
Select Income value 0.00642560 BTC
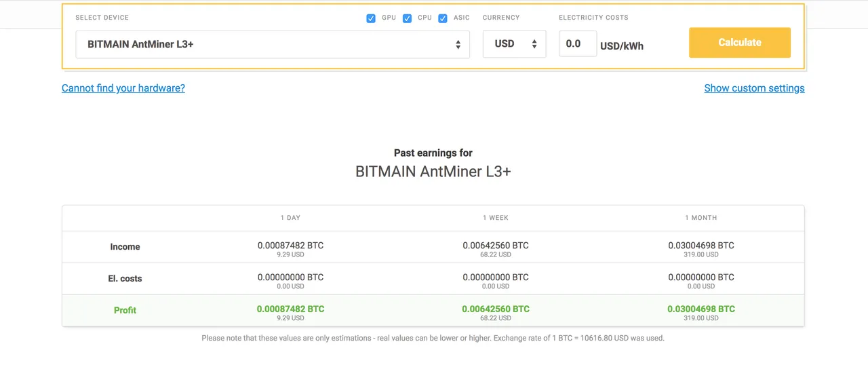point(496,246)
